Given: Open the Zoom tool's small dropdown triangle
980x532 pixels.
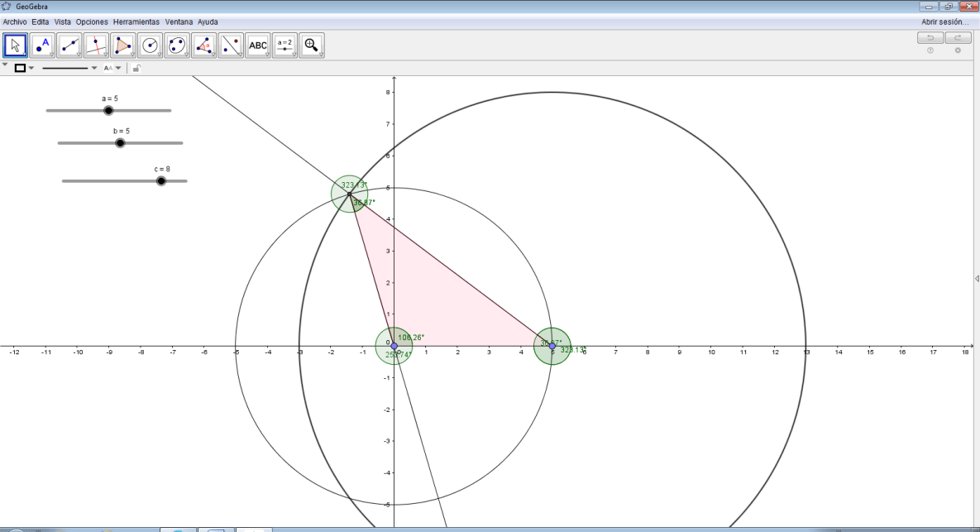Looking at the screenshot, I should point(321,55).
